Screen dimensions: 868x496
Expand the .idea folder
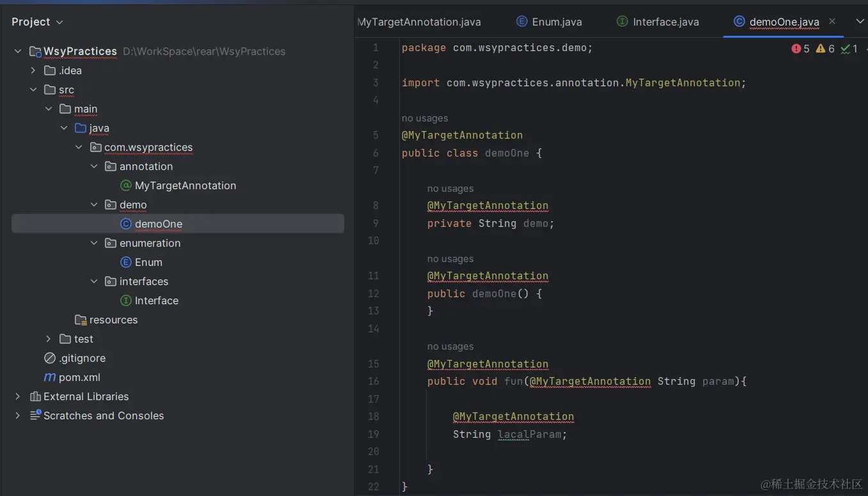(x=33, y=70)
